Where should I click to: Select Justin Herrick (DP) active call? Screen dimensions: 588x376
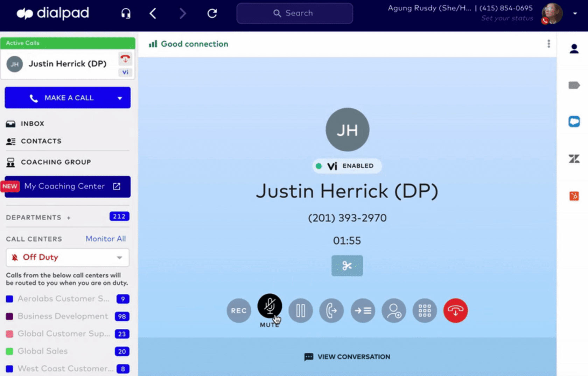pyautogui.click(x=68, y=64)
